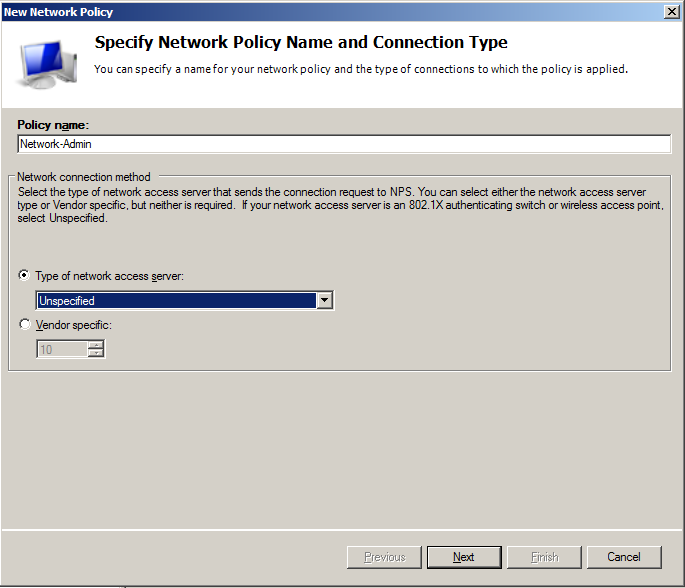This screenshot has width=685, height=588.
Task: Select the Type of network access server radio
Action: coord(24,275)
